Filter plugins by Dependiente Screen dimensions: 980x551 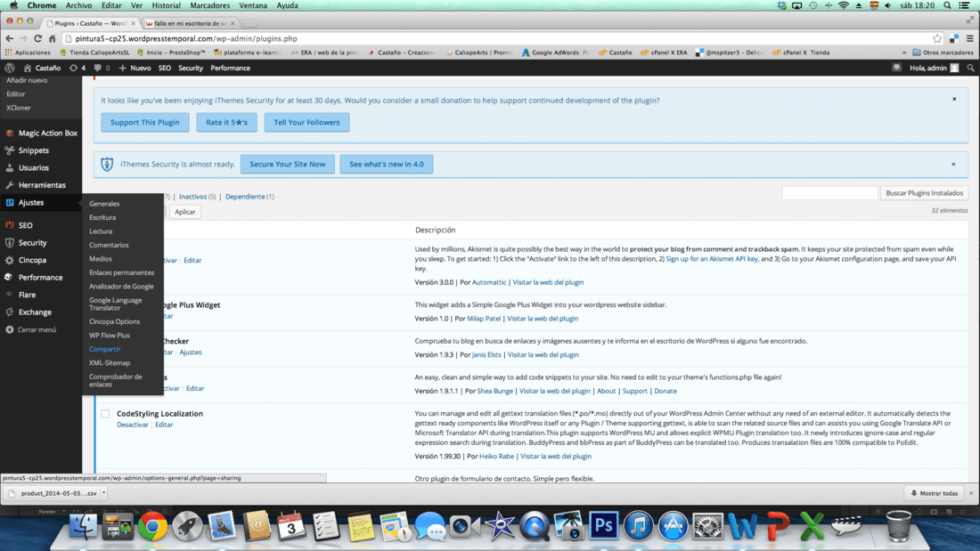click(245, 197)
